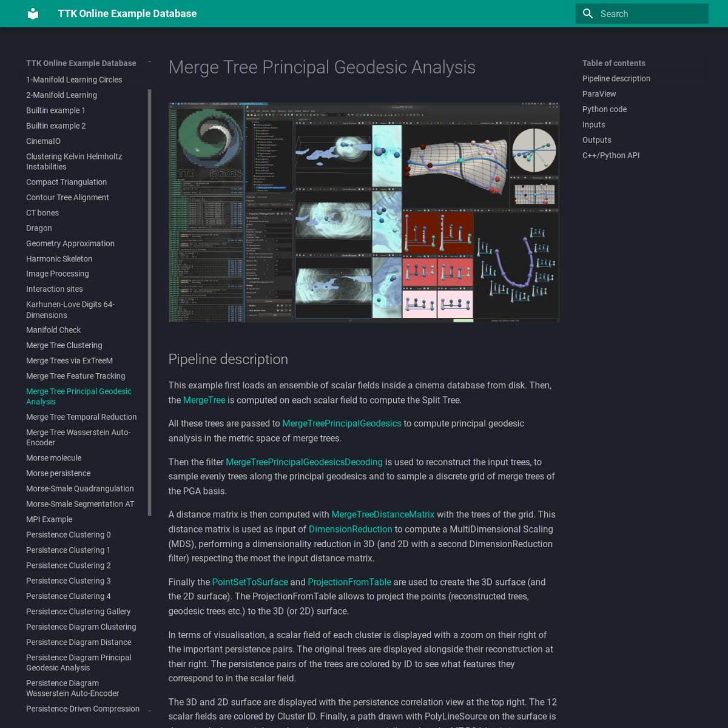Open Persistence Diagram Clustering page
The height and width of the screenshot is (728, 728).
(x=81, y=627)
